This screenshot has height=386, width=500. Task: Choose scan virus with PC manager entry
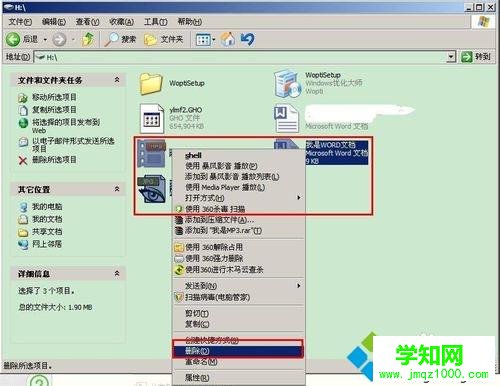[x=238, y=297]
